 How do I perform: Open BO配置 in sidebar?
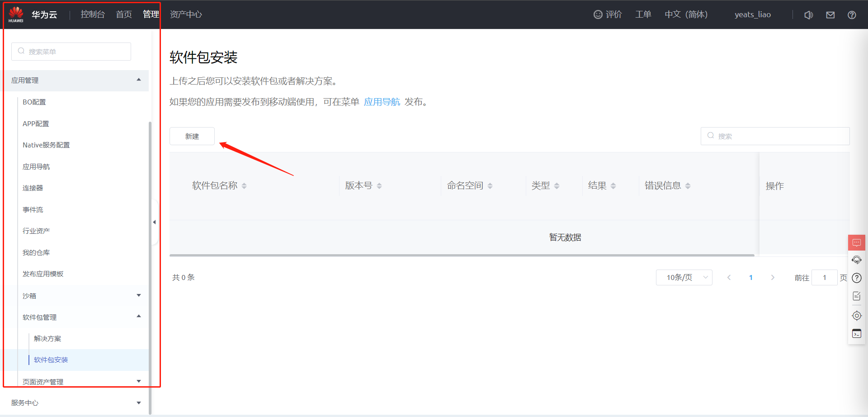coord(34,102)
